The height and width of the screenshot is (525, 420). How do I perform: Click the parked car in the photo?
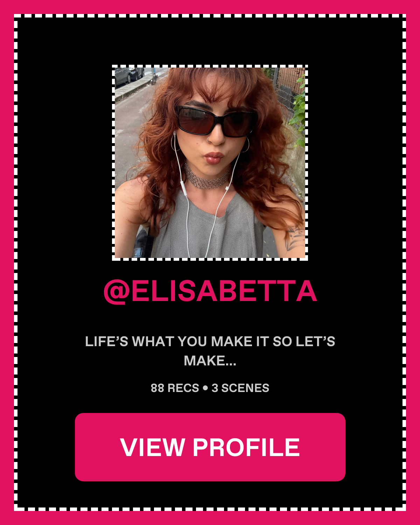129,75
